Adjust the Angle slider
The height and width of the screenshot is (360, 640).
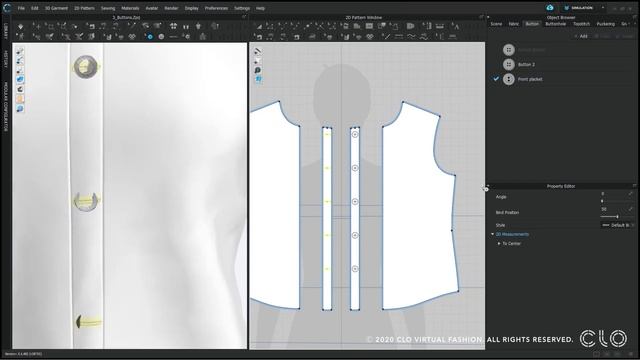(602, 201)
